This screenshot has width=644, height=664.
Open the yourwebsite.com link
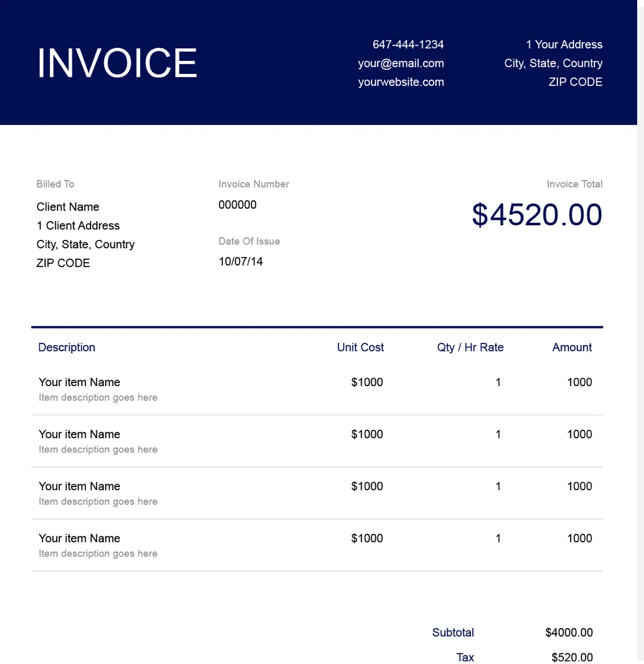pos(401,82)
